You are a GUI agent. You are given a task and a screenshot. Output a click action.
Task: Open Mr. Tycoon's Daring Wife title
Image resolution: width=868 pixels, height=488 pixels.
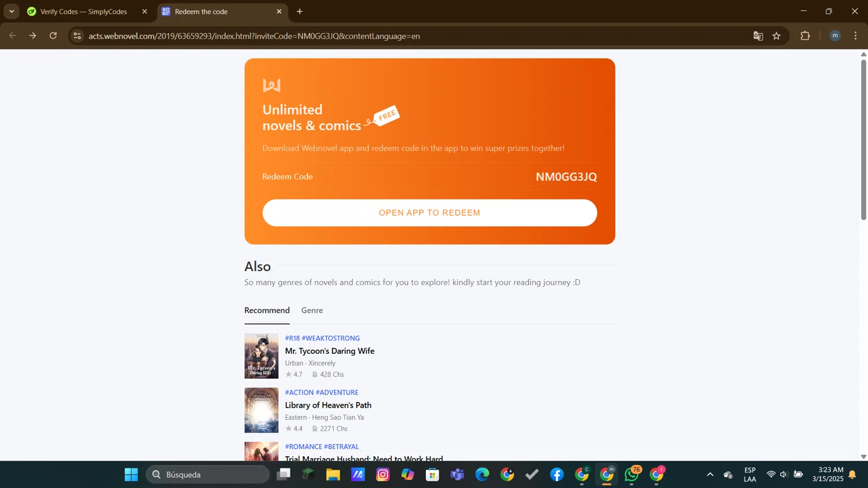tap(329, 351)
